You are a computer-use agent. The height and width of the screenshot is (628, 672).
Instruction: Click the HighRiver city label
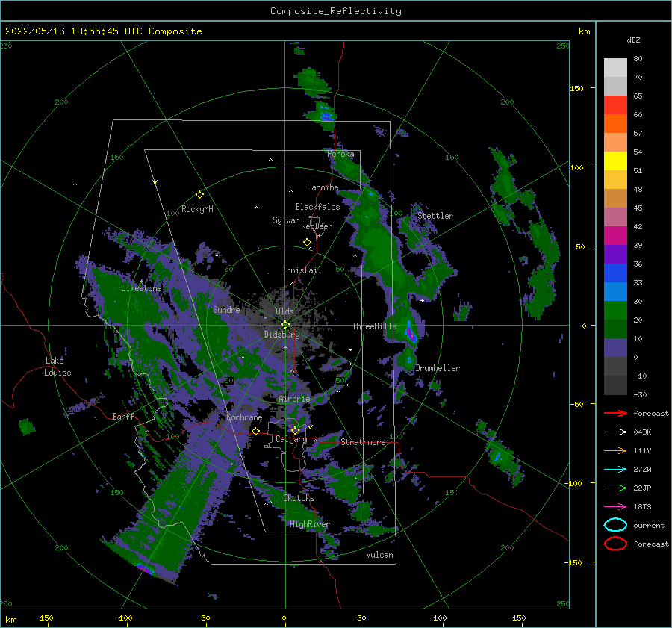(x=310, y=524)
